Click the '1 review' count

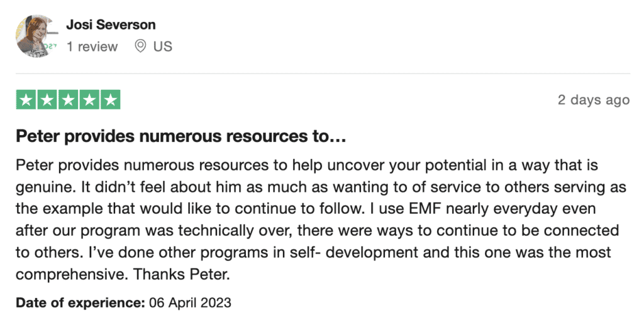tap(92, 47)
